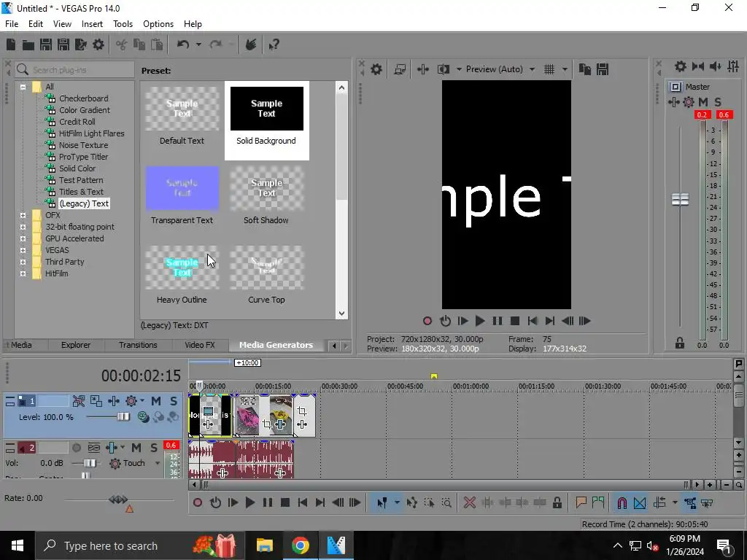This screenshot has width=747, height=560.
Task: Expand the HitFilm folder
Action: pyautogui.click(x=23, y=274)
